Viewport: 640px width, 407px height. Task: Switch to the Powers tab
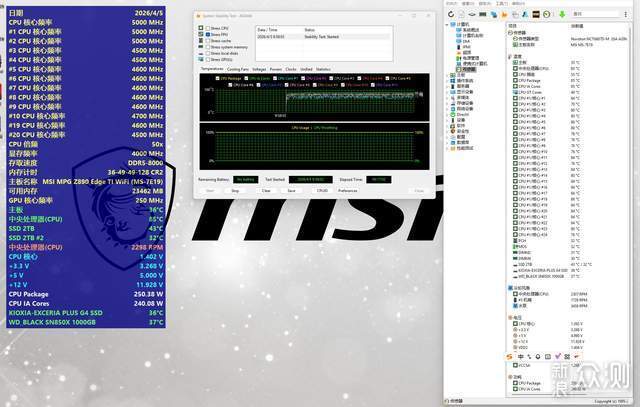(276, 69)
